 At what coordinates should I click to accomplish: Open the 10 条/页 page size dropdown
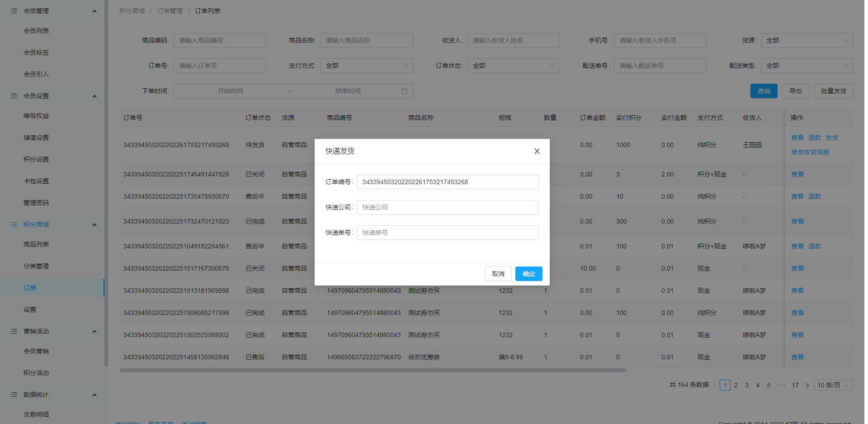click(x=833, y=385)
